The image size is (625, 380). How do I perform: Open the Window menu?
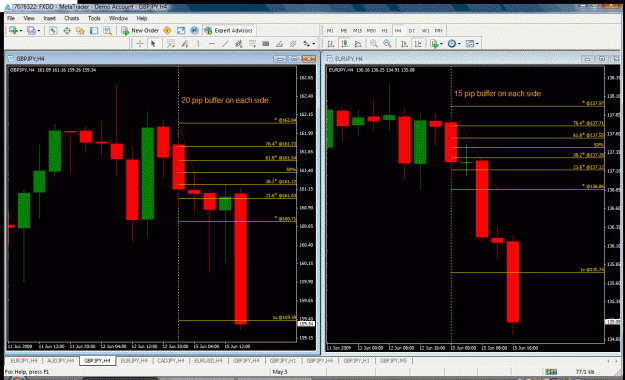118,18
